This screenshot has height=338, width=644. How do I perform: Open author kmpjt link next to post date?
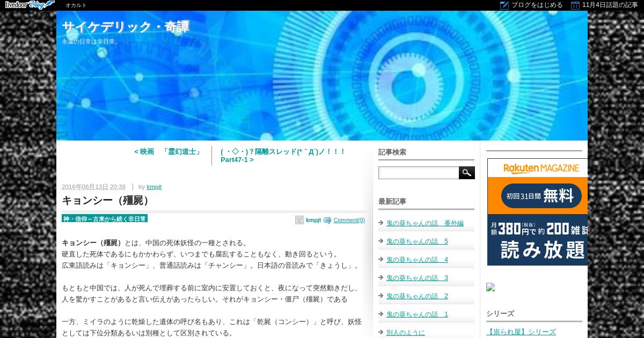coord(154,187)
